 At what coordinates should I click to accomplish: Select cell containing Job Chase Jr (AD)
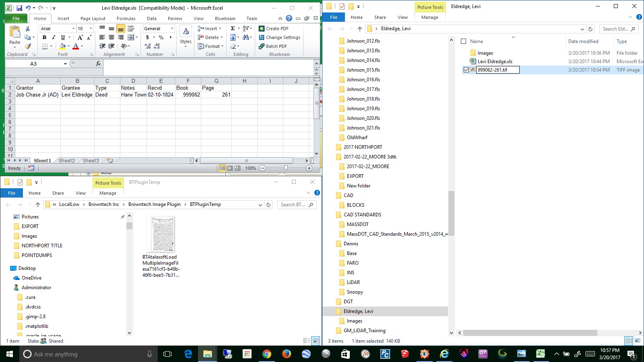pos(37,95)
